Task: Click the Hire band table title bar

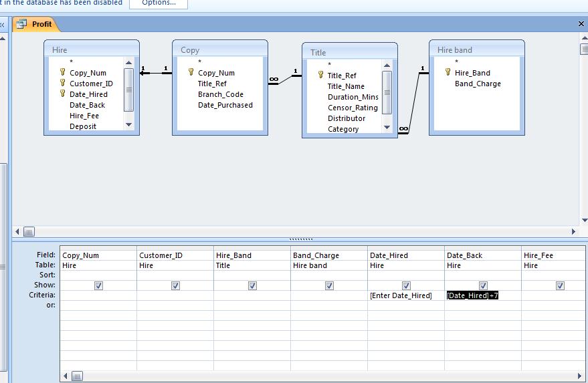Action: (477, 49)
